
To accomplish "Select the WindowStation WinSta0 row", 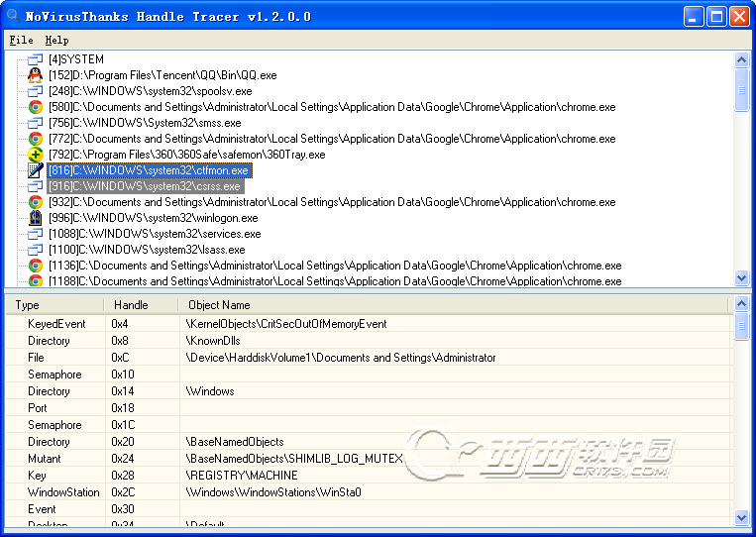I will [369, 492].
